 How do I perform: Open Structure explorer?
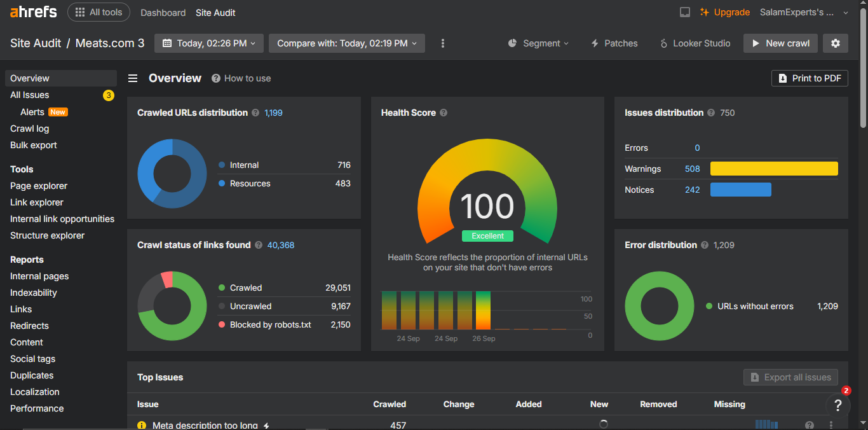click(48, 235)
